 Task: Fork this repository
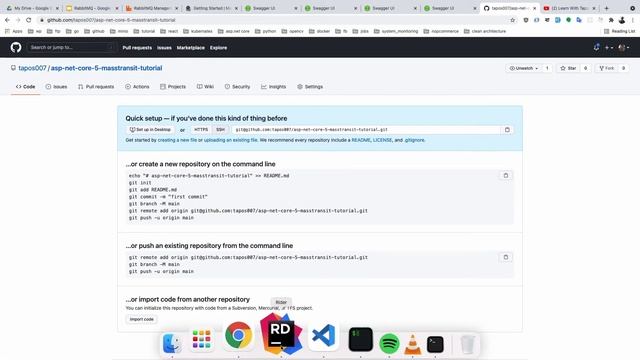(x=607, y=68)
